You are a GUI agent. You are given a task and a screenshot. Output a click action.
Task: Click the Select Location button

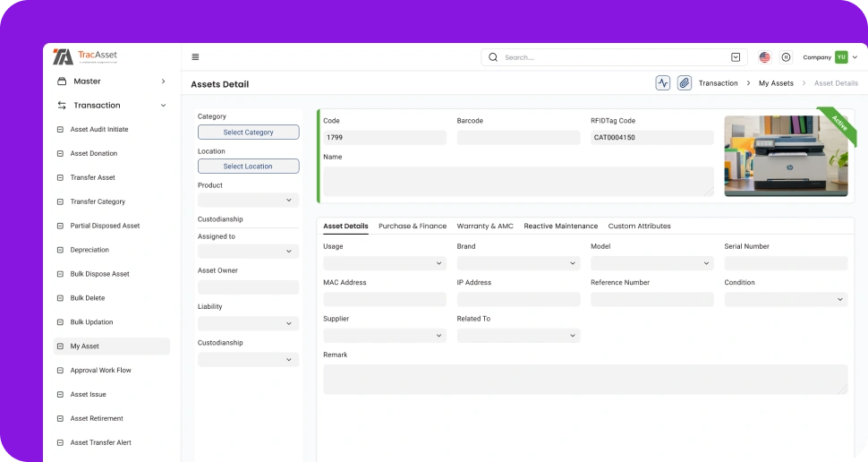[248, 167]
